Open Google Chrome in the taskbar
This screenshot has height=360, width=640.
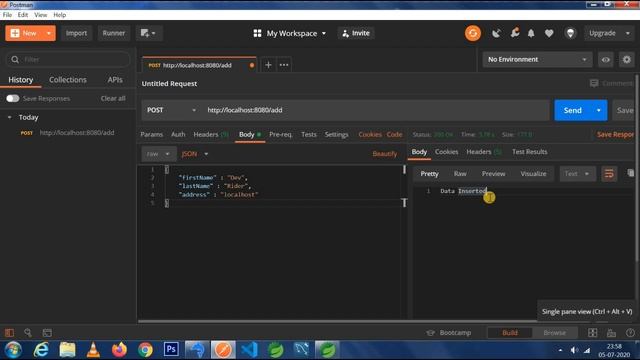tap(145, 350)
